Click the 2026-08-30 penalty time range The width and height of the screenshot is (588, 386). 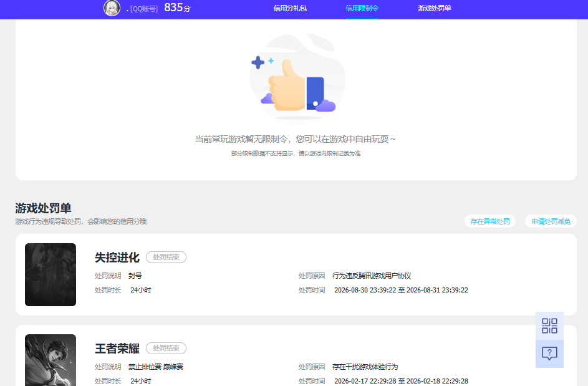[401, 290]
